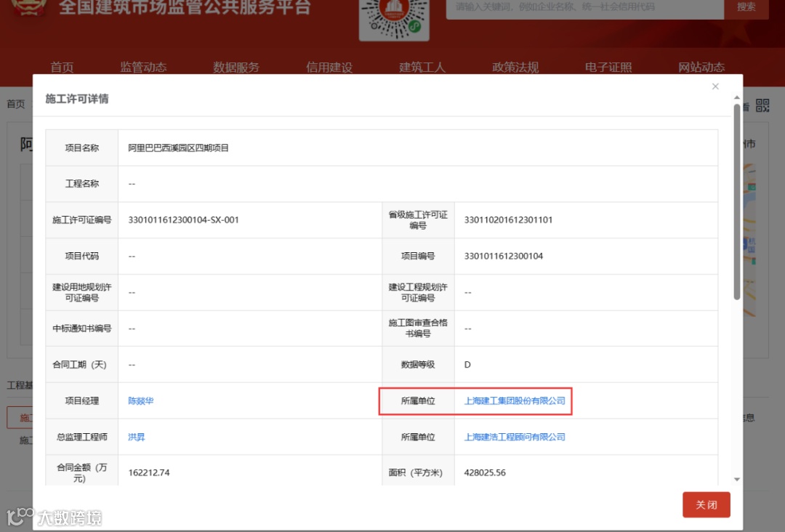Open project manager link 陈焱华

(141, 400)
